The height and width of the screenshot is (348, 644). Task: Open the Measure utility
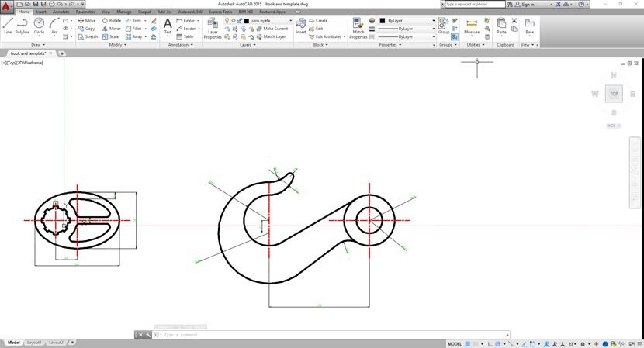(472, 26)
